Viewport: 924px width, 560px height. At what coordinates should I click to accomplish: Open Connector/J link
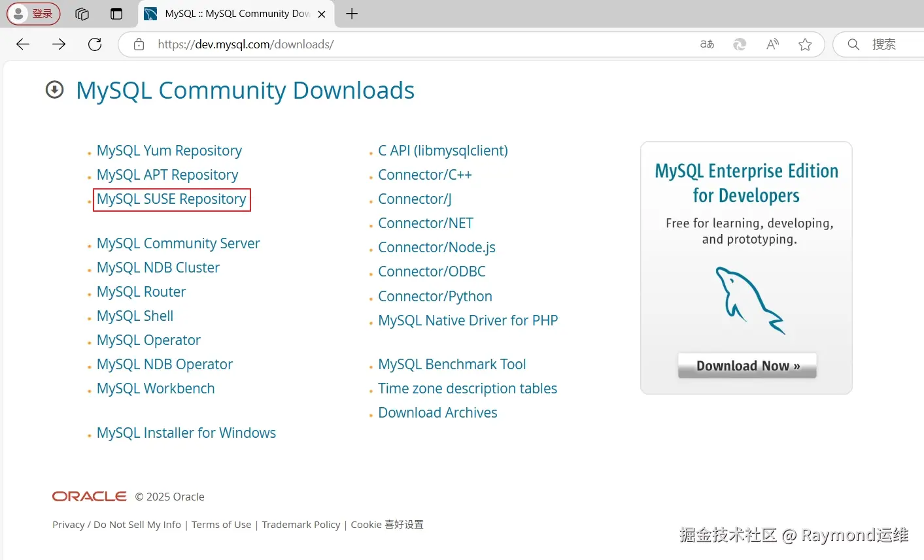coord(415,199)
